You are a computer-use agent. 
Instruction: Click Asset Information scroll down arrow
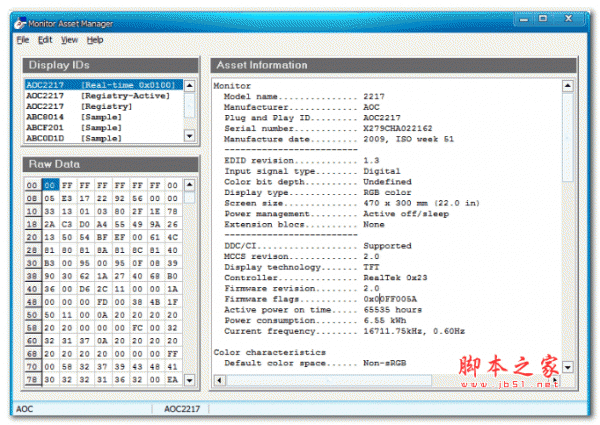567,367
